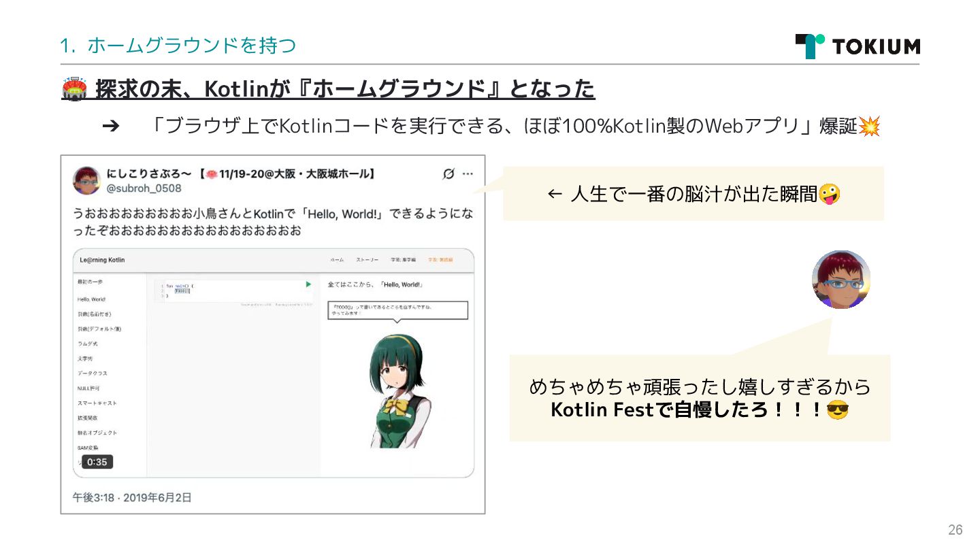Click the sunglasses emoji in the bottom callout

pos(837,410)
